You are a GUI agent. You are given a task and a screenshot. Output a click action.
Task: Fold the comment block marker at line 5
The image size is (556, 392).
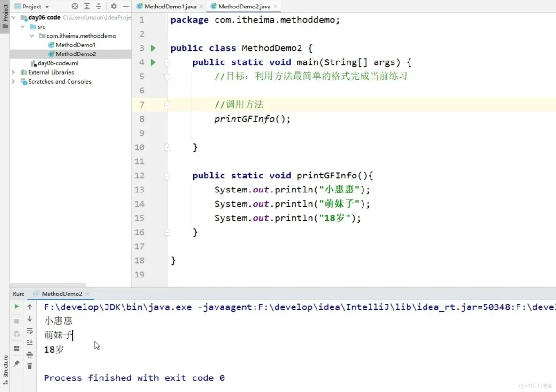tap(167, 77)
